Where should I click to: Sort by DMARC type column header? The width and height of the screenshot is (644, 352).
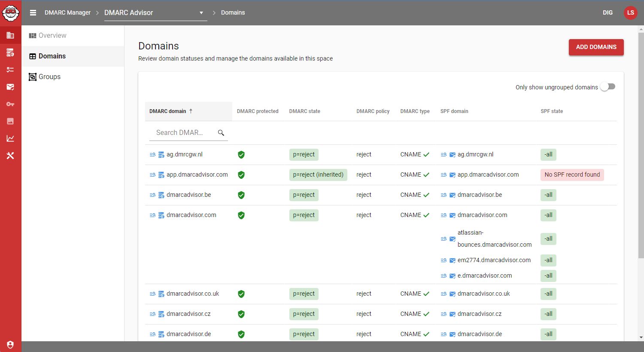415,111
